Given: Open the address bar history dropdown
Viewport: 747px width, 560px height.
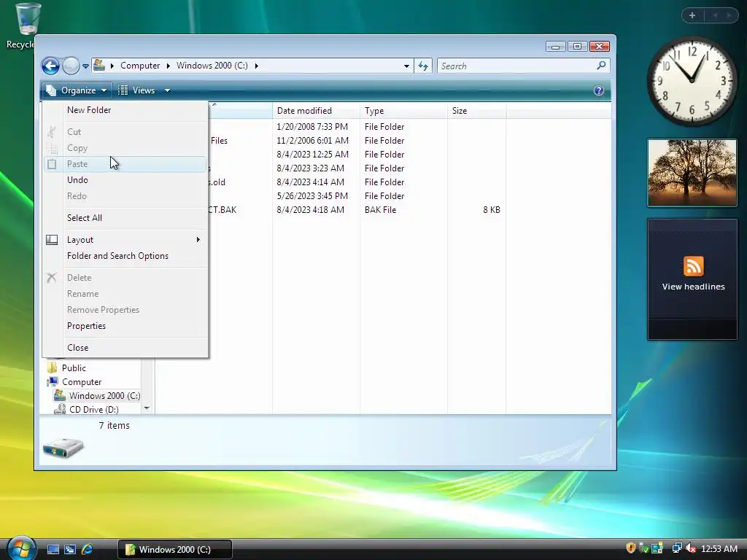Looking at the screenshot, I should (406, 66).
